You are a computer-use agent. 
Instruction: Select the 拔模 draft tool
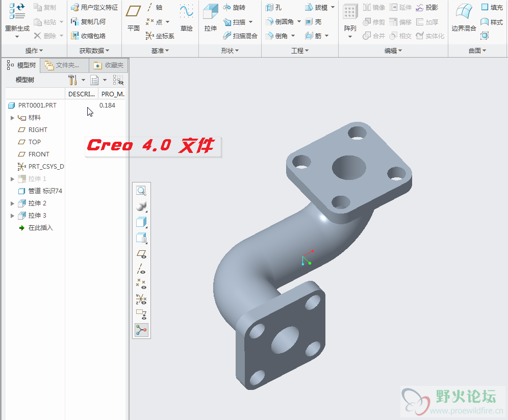click(x=316, y=7)
